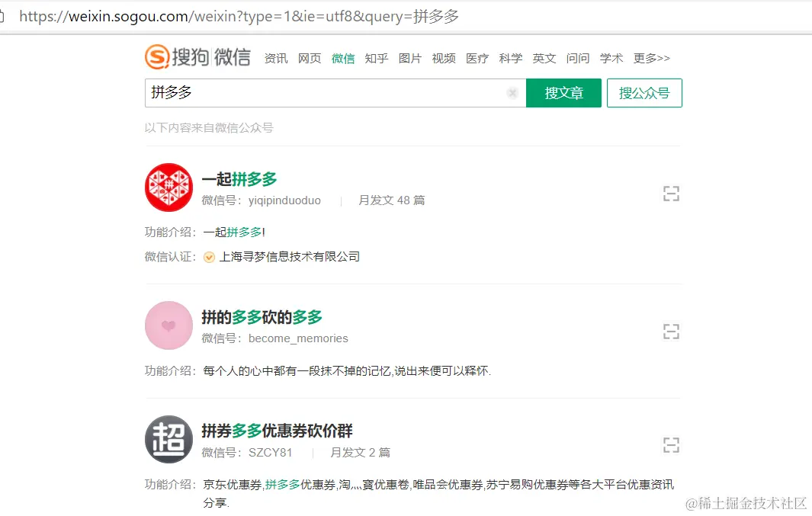The height and width of the screenshot is (516, 812).
Task: Click the 月发文 48 篇 text
Action: coord(391,200)
